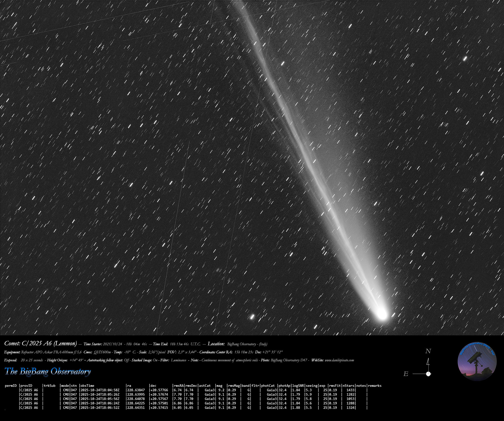Image resolution: width=504 pixels, height=421 pixels.
Task: Click 'The BigBang Observatory' blue title
Action: tap(48, 371)
